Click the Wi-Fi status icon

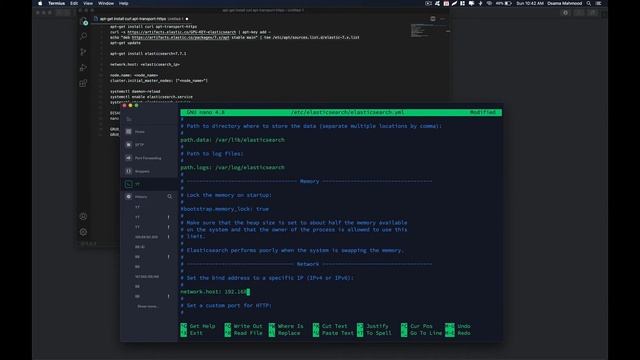click(x=489, y=3)
